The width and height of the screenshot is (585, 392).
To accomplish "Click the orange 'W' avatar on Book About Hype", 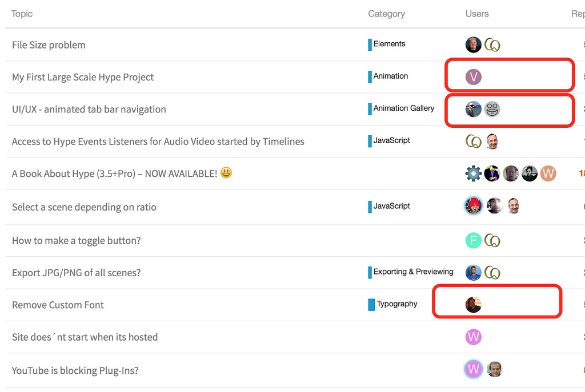I will click(548, 173).
